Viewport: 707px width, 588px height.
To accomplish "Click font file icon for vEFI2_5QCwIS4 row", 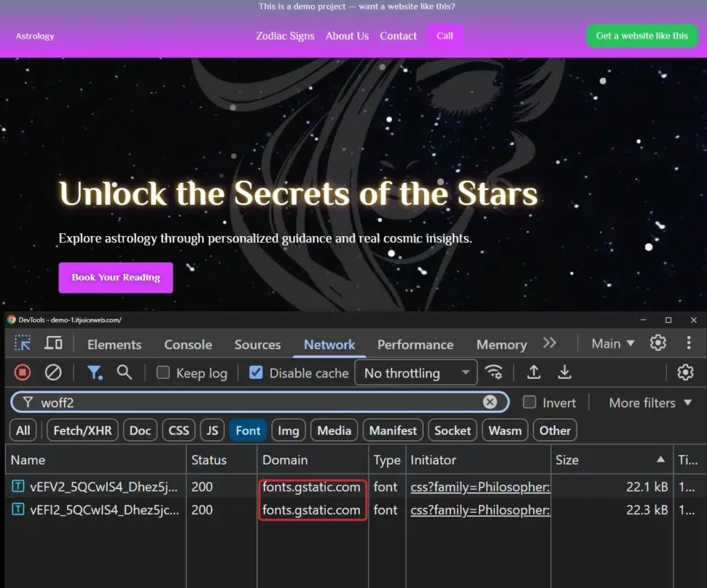I will tap(18, 509).
